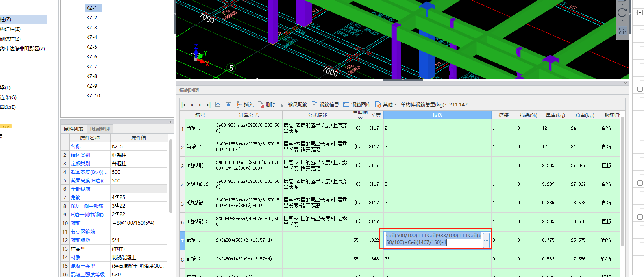Edit 箍筋 value field Φ8@100/150(5*4)
Image resolution: width=644 pixels, height=277 pixels.
[x=139, y=223]
